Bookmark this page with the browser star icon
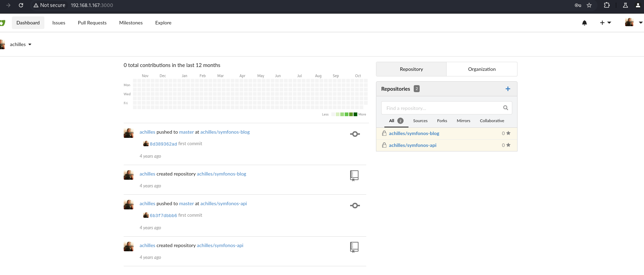 (589, 5)
